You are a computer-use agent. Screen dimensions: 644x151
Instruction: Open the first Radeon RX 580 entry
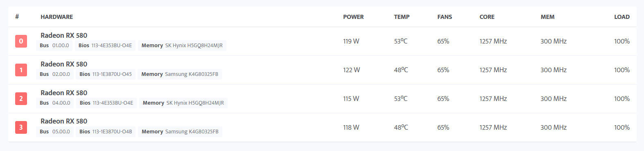click(64, 35)
